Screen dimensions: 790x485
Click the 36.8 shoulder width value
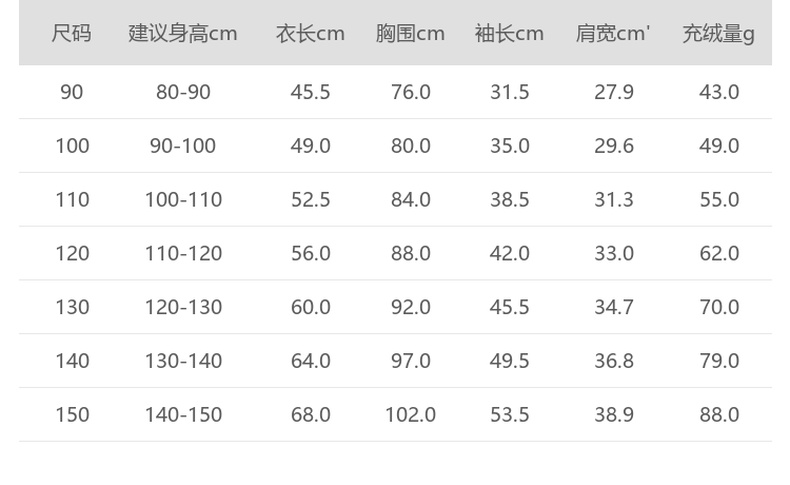click(x=613, y=361)
